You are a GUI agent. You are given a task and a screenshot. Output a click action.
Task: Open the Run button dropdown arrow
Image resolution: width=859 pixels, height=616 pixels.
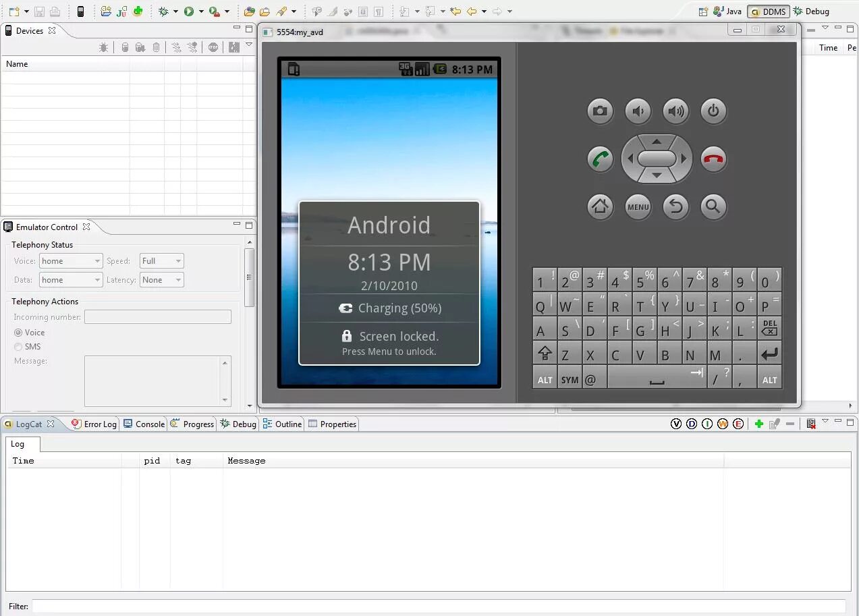point(201,11)
